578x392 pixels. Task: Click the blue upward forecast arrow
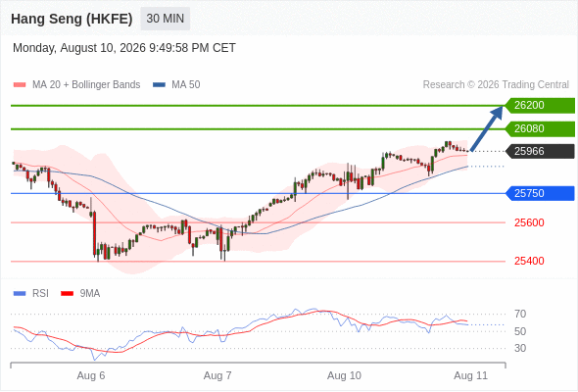click(487, 128)
